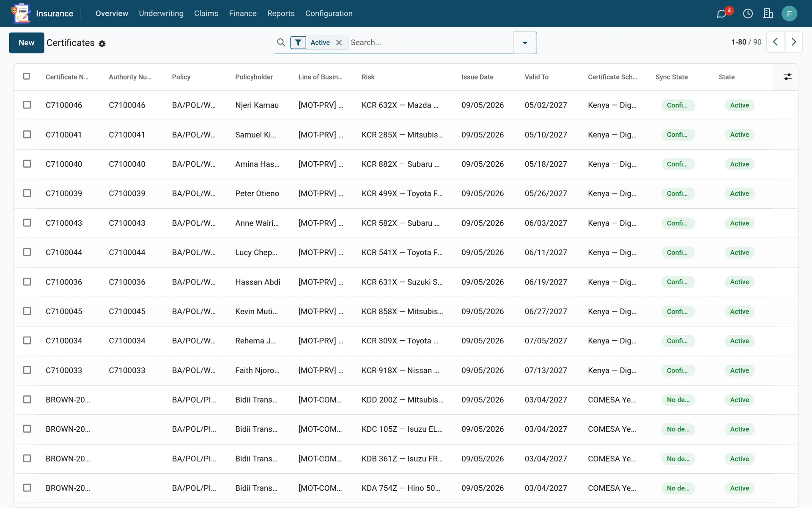The width and height of the screenshot is (812, 508).
Task: Open the Overview menu
Action: (112, 14)
